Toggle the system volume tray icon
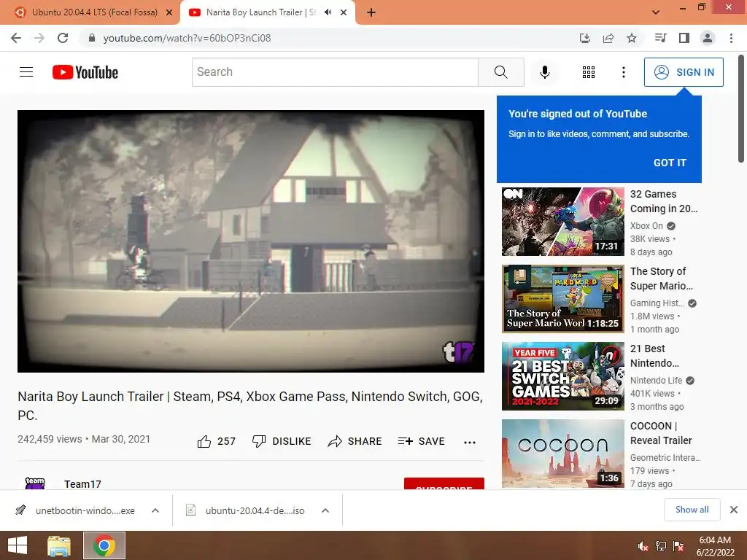 coord(643,546)
